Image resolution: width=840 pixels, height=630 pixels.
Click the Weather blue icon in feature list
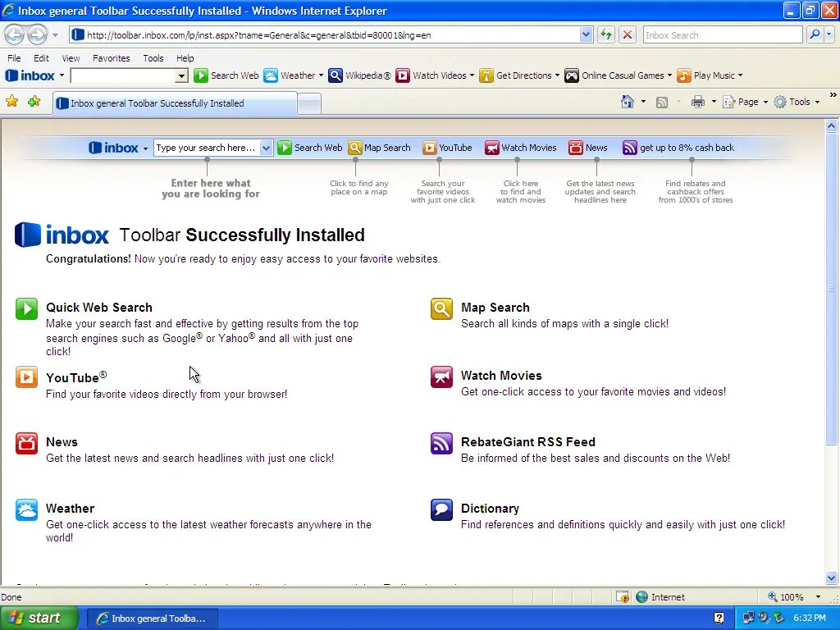tap(26, 509)
